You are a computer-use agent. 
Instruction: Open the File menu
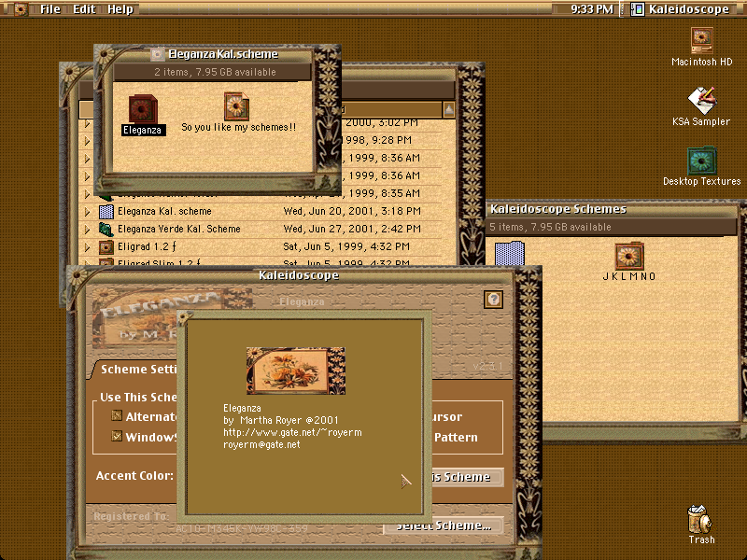pyautogui.click(x=50, y=9)
